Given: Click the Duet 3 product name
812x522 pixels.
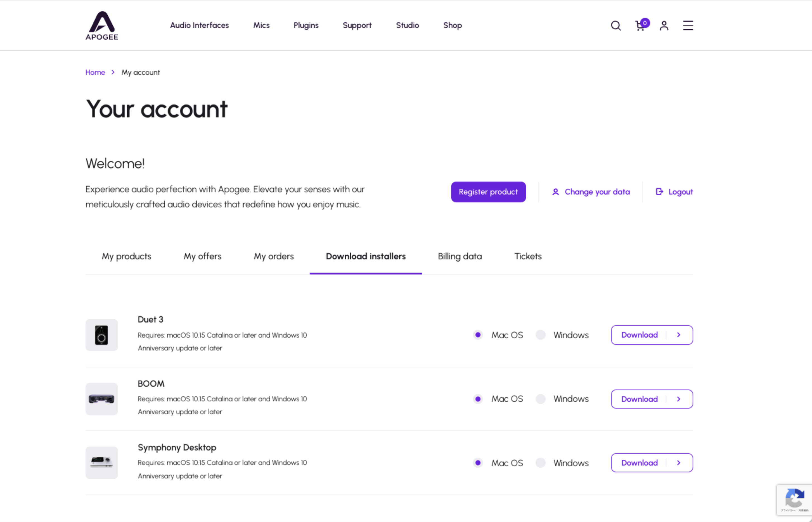Looking at the screenshot, I should [x=150, y=319].
